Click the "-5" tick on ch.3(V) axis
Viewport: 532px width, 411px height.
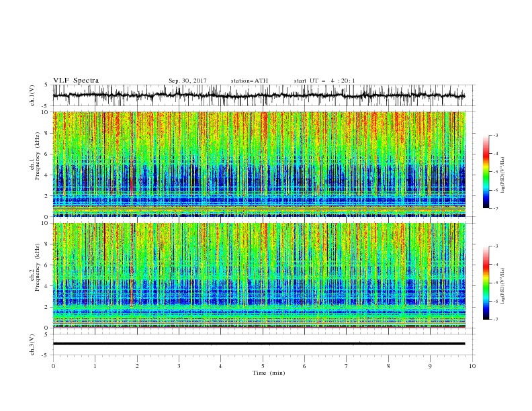pyautogui.click(x=46, y=355)
